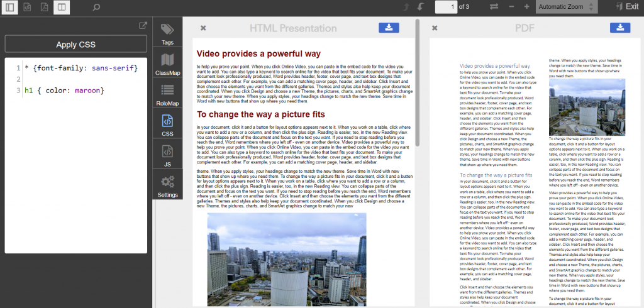Pop out the CSS editor panel
The image size is (644, 308).
(143, 26)
